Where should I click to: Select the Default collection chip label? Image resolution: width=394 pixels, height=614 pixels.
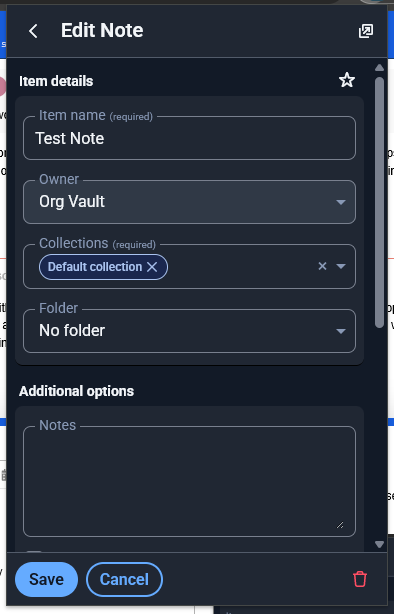(x=95, y=267)
